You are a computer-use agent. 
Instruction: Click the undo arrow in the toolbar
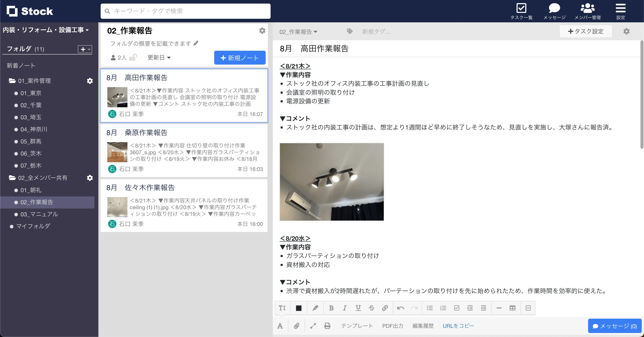[400, 308]
